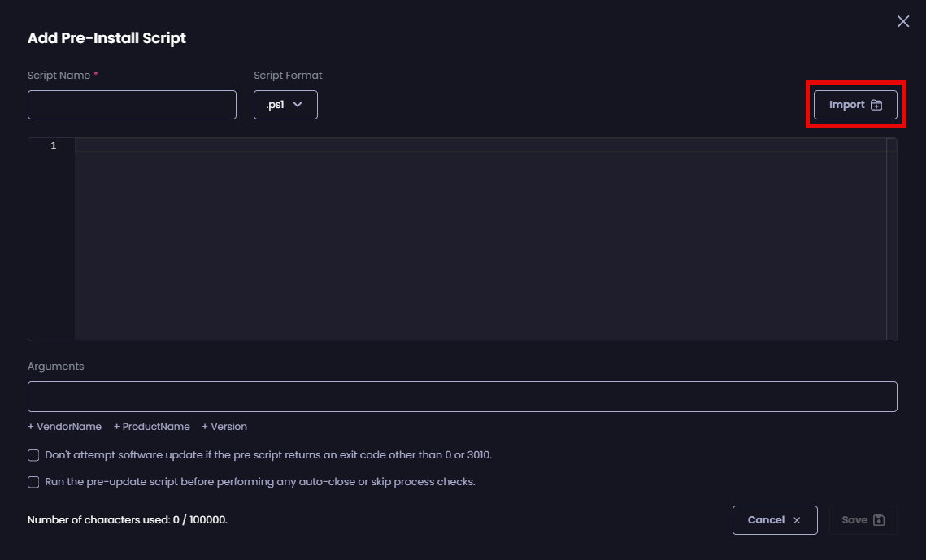Click line number 1 in the code editor
The width and height of the screenshot is (926, 560).
tap(53, 145)
